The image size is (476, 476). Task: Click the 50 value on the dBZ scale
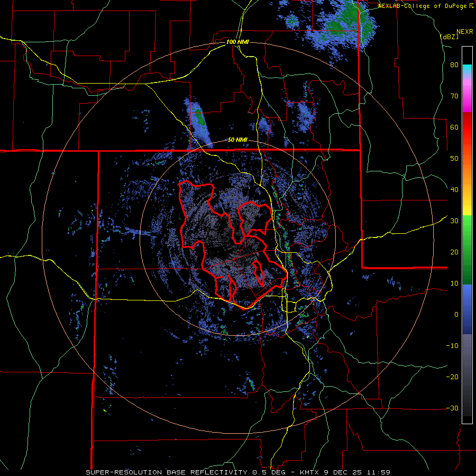click(454, 159)
